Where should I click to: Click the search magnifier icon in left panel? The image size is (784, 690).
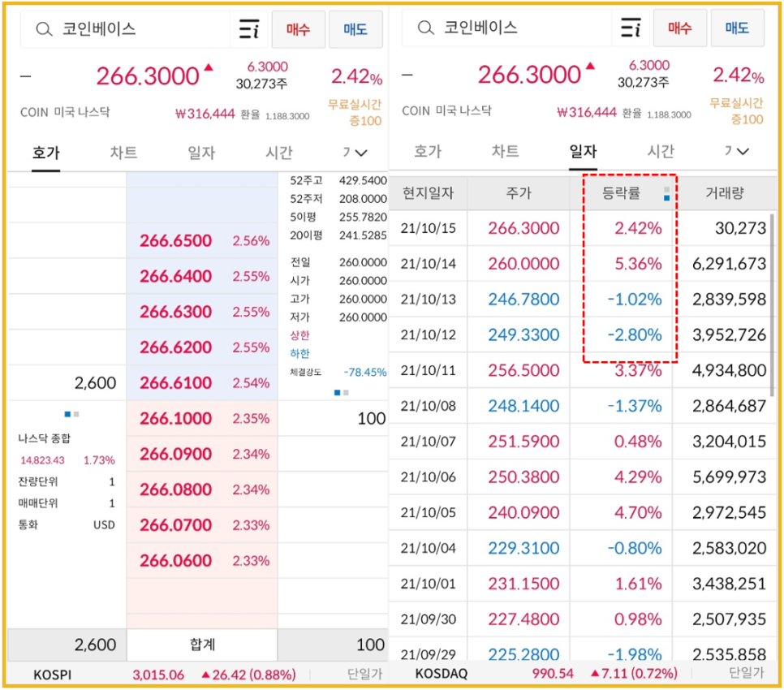click(x=42, y=28)
